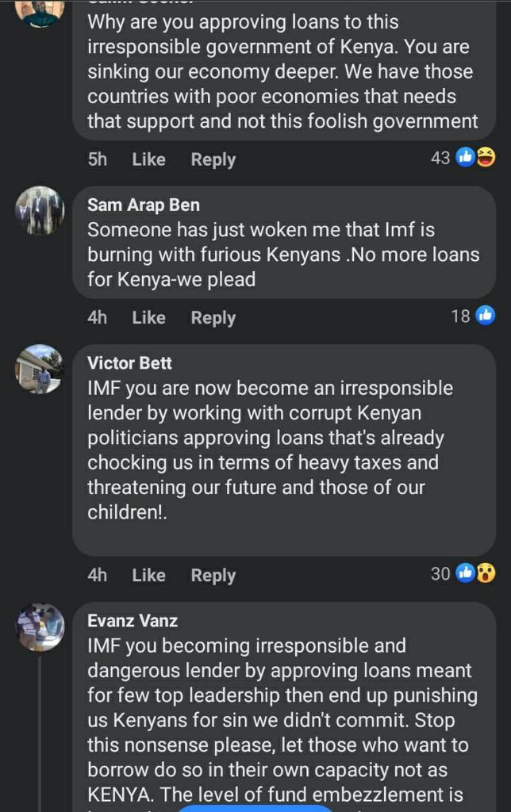Like Victor Bett's comment

(148, 575)
